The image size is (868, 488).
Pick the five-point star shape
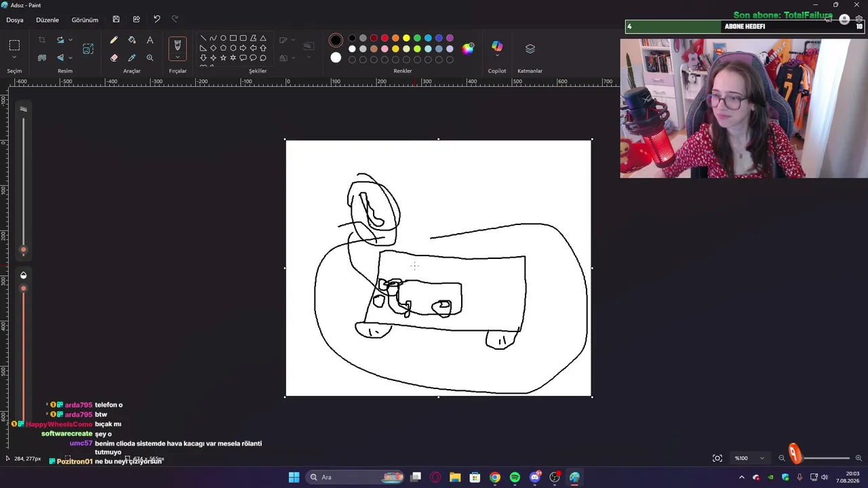[x=223, y=58]
